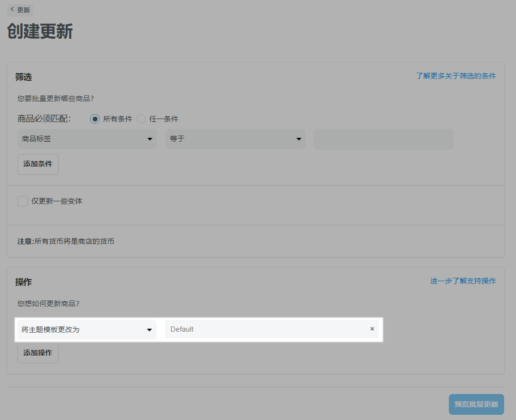Click the 创建更新 page heading
The image size is (516, 420).
(40, 32)
